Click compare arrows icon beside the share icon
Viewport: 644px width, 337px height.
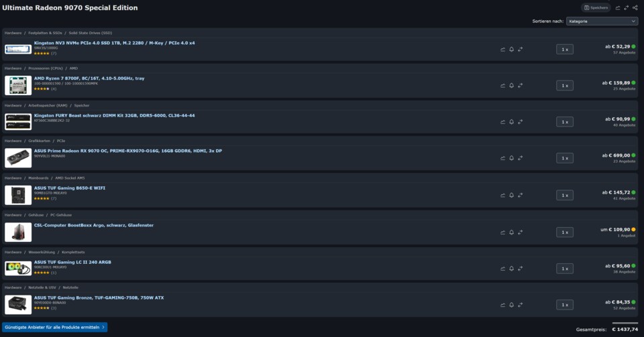coord(627,8)
